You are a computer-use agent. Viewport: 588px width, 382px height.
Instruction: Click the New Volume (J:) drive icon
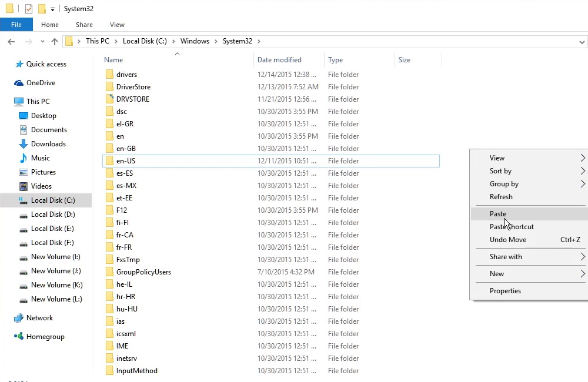[x=24, y=272]
